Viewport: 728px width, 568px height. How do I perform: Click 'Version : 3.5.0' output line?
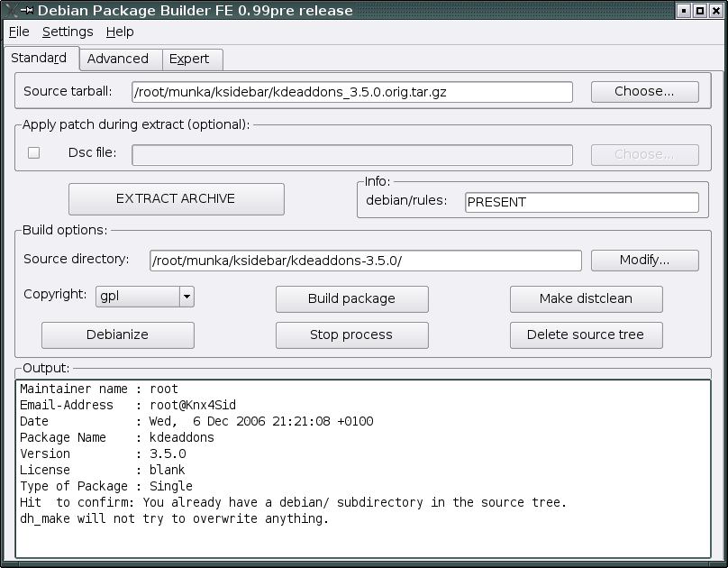(103, 453)
